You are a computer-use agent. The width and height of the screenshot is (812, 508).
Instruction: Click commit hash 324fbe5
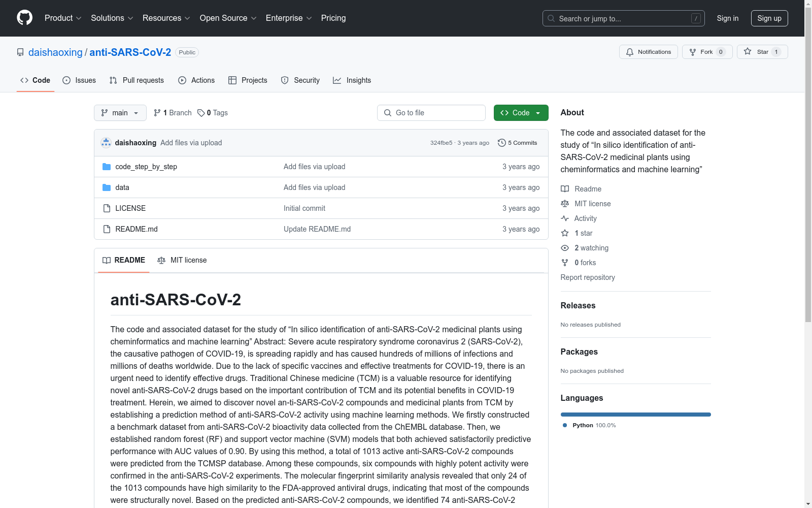[x=441, y=143]
